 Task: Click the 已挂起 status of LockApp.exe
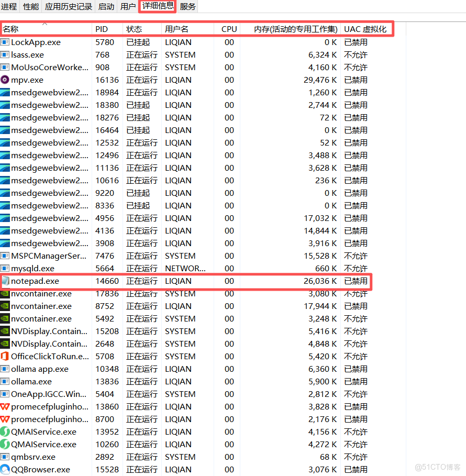coord(138,42)
